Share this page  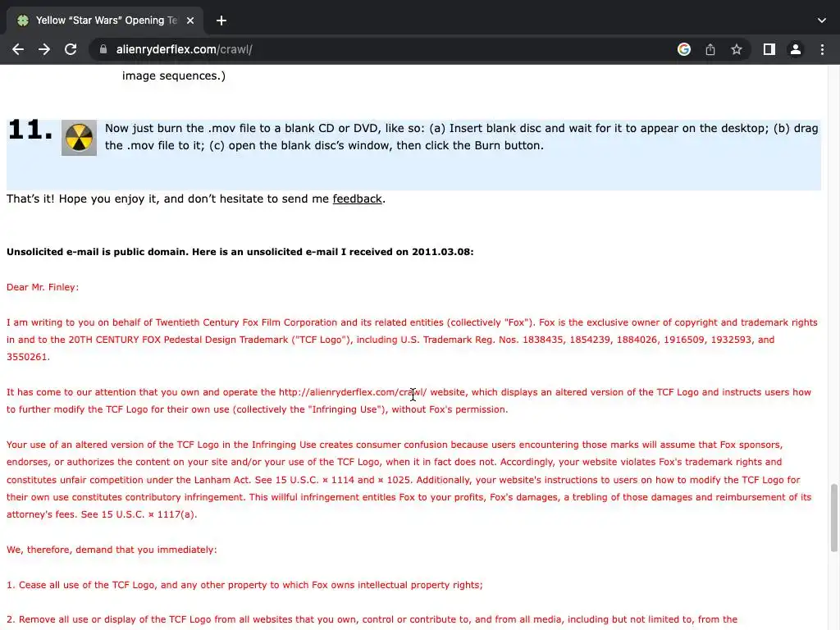710,49
